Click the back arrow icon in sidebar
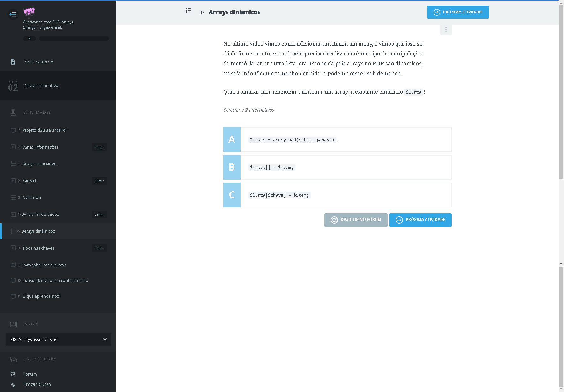The height and width of the screenshot is (392, 564). click(13, 14)
